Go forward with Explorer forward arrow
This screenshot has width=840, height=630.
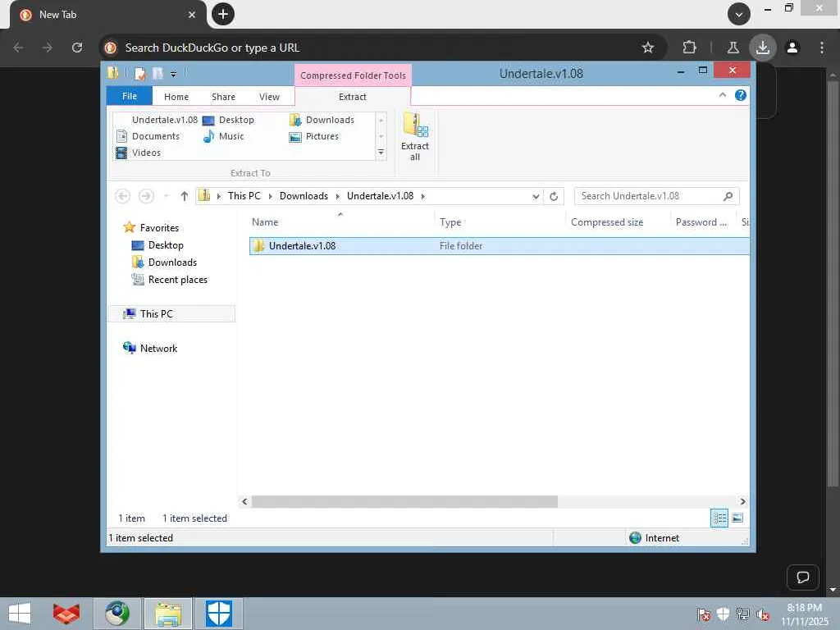click(146, 196)
